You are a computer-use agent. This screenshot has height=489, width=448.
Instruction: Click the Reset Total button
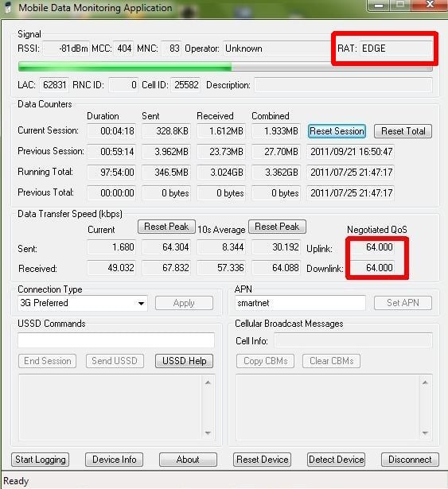click(x=403, y=131)
